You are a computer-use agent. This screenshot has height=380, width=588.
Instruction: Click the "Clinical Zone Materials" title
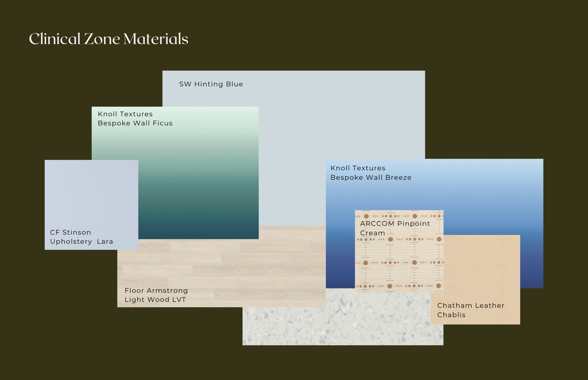pos(108,39)
